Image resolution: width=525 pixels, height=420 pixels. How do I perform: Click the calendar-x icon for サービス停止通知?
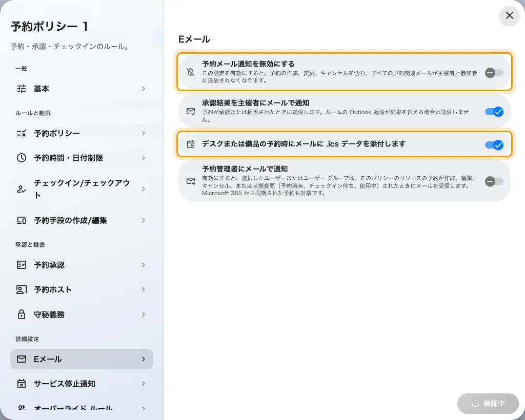pyautogui.click(x=22, y=384)
